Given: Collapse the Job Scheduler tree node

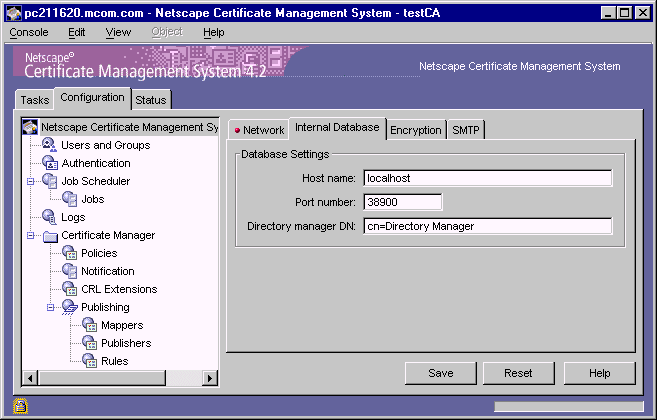Looking at the screenshot, I should coord(31,181).
